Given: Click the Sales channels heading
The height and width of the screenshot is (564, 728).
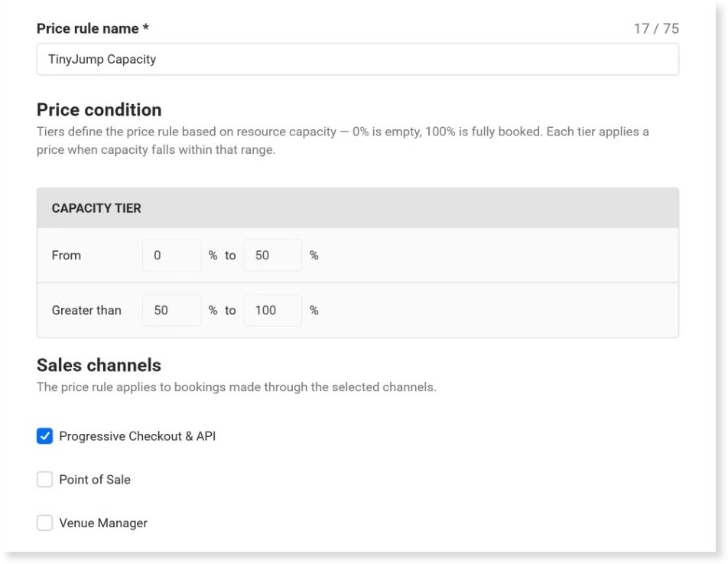Looking at the screenshot, I should point(99,365).
